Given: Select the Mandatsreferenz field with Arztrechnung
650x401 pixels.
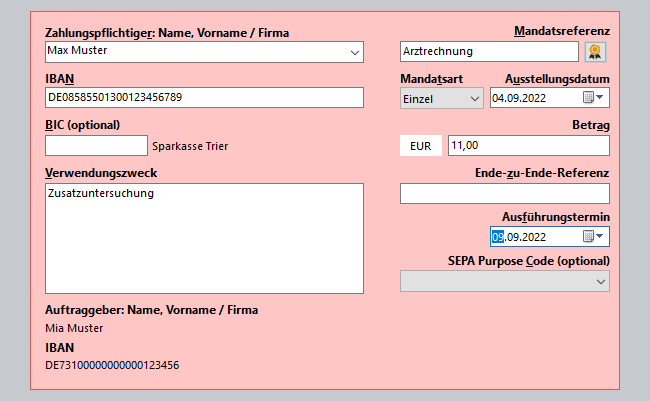Looking at the screenshot, I should point(489,51).
